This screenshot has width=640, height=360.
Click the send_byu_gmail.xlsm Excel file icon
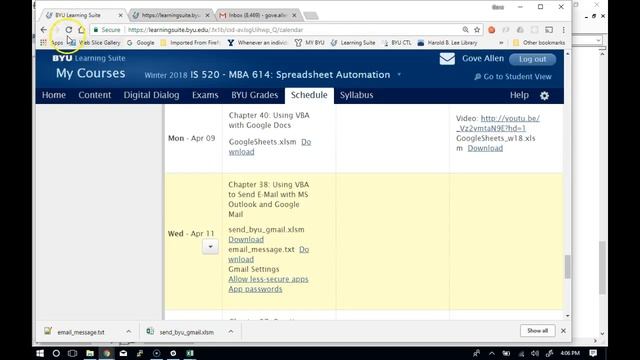pyautogui.click(x=150, y=331)
